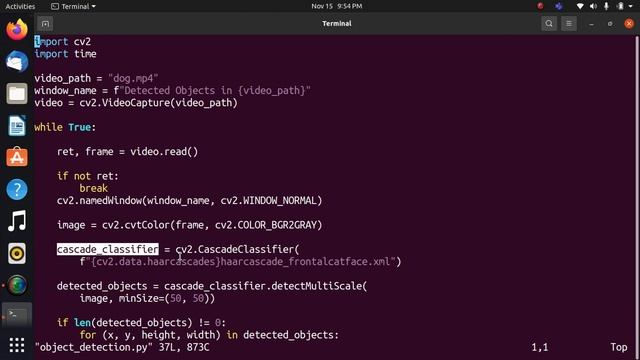Open the Help question mark icon
This screenshot has height=360, width=640.
(x=17, y=189)
